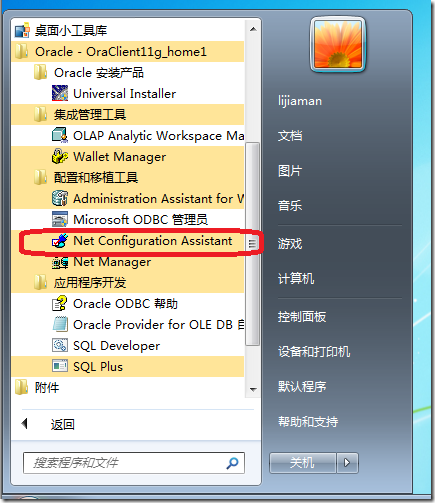Viewport: 435px width, 503px height.
Task: Launch Microsoft ODBC 管理员 entry text
Action: click(x=141, y=220)
